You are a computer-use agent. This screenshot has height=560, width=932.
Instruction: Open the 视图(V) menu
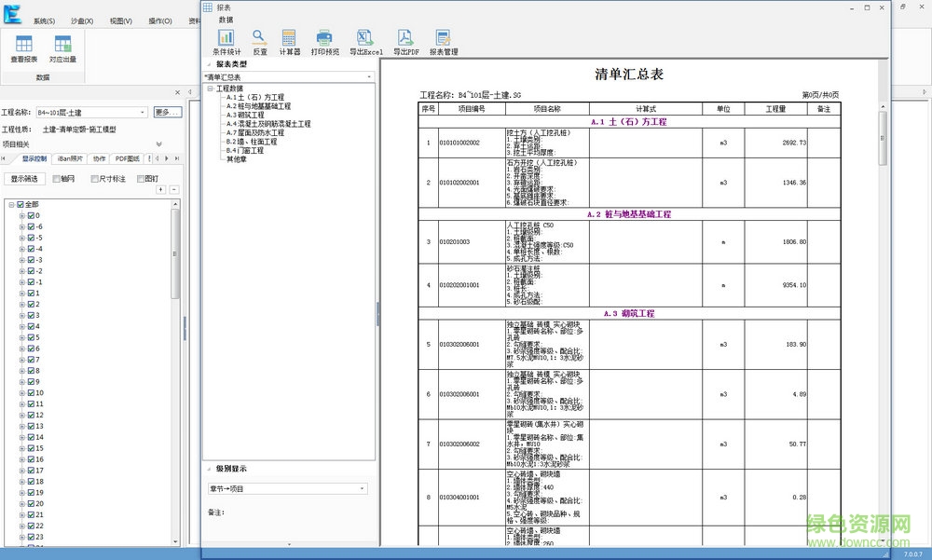coord(120,20)
